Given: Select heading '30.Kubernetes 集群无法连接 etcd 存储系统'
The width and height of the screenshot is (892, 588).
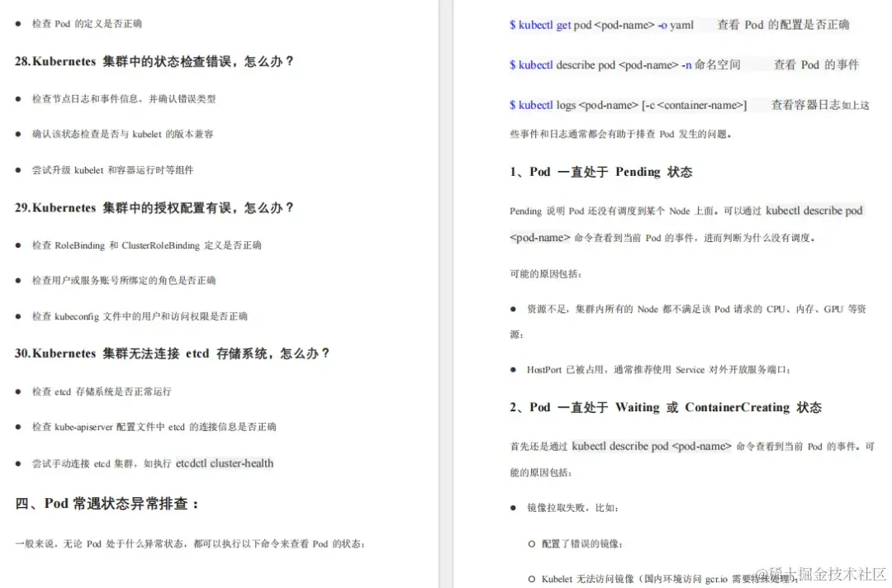Looking at the screenshot, I should tap(174, 353).
